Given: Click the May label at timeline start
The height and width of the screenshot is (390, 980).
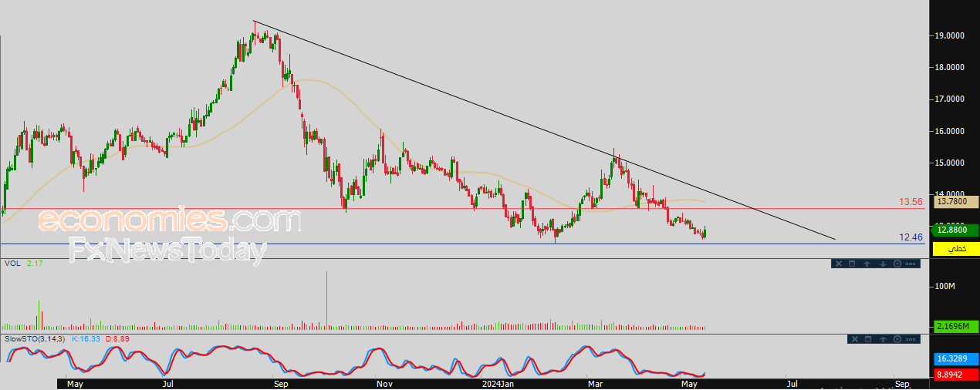Looking at the screenshot, I should click(74, 383).
